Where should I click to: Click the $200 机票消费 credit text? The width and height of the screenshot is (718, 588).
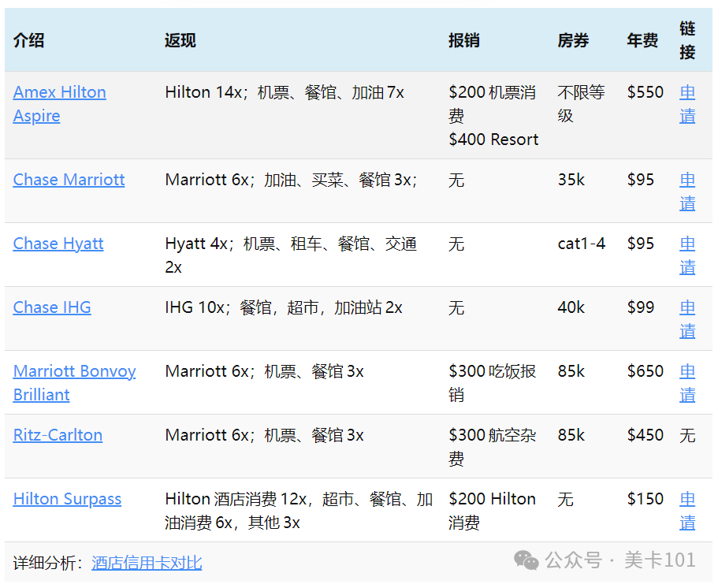493,104
